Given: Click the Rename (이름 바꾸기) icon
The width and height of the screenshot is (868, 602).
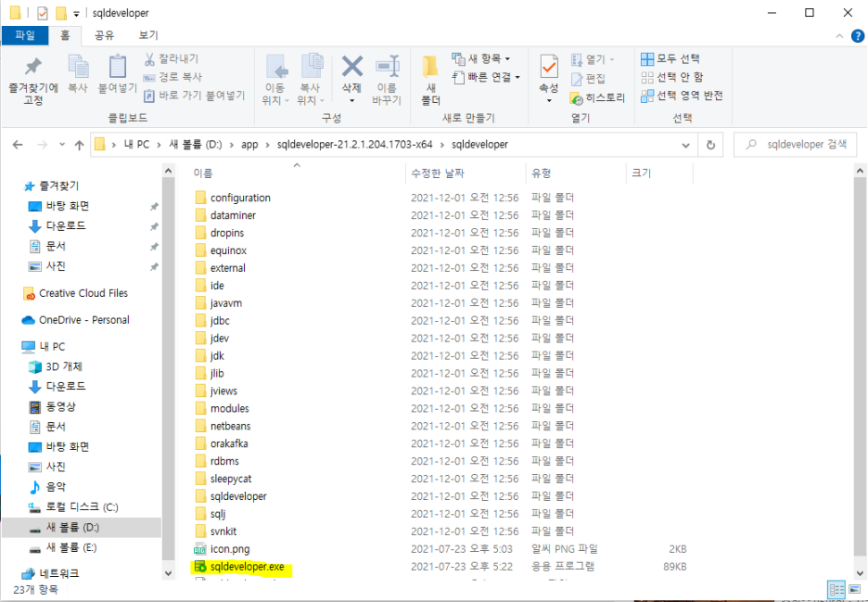Looking at the screenshot, I should point(388,67).
